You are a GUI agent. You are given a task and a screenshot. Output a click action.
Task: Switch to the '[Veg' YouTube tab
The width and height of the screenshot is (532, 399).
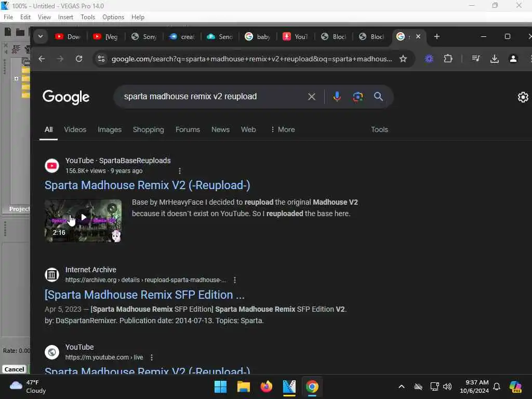pyautogui.click(x=106, y=36)
